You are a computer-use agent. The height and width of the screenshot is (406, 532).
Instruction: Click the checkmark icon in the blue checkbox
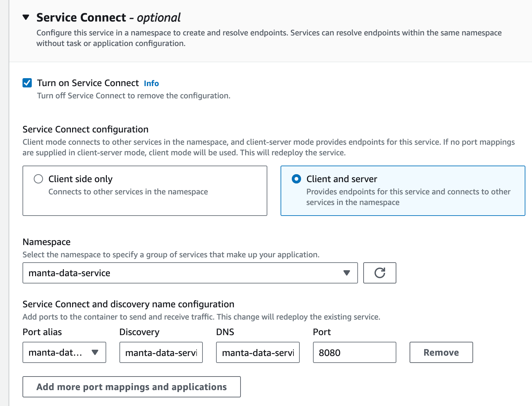27,83
